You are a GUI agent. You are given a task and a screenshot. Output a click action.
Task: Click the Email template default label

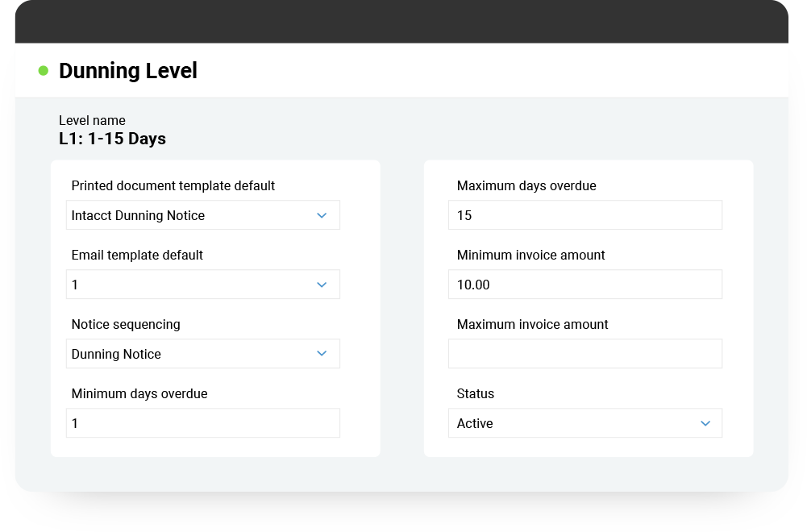pyautogui.click(x=137, y=255)
